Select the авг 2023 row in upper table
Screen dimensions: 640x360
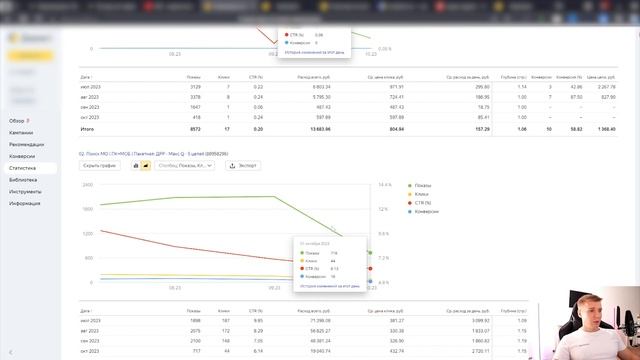click(348, 97)
